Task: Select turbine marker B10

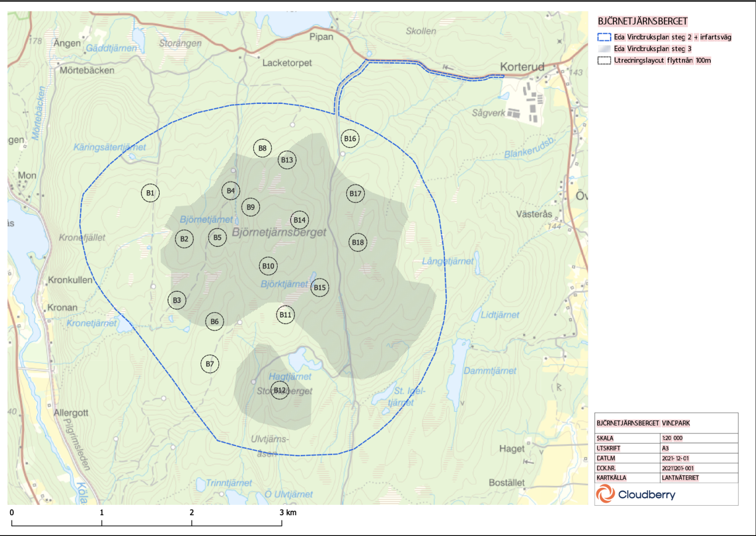Action: [x=268, y=266]
